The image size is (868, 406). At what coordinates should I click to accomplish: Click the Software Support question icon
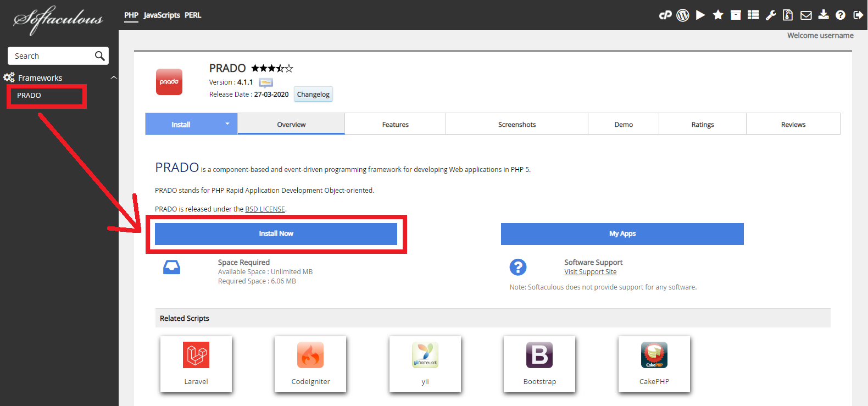(x=518, y=267)
